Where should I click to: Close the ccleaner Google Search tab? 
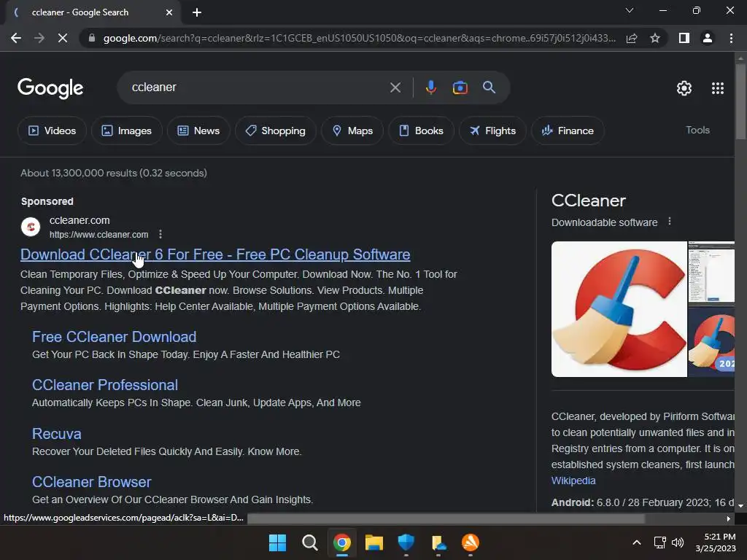click(x=169, y=12)
